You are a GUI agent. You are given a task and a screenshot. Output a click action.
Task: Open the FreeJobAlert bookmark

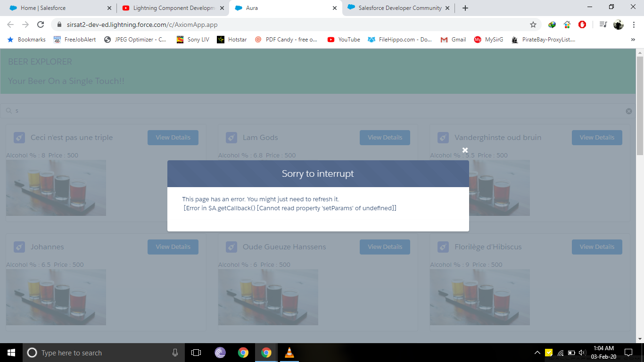point(74,40)
